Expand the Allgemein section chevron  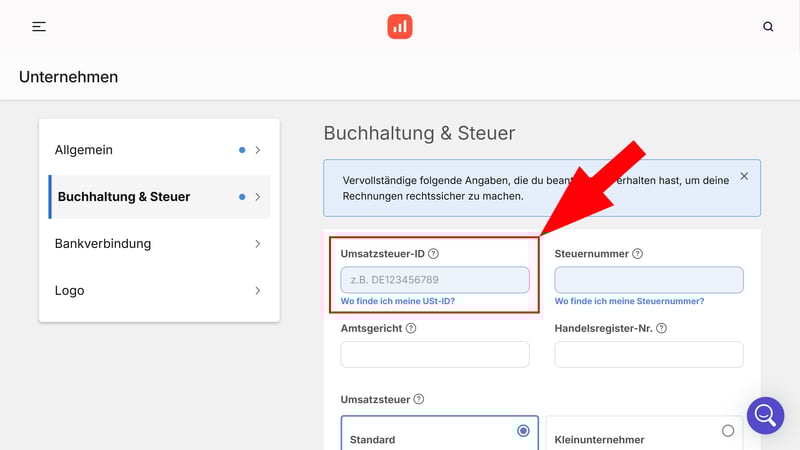click(257, 150)
